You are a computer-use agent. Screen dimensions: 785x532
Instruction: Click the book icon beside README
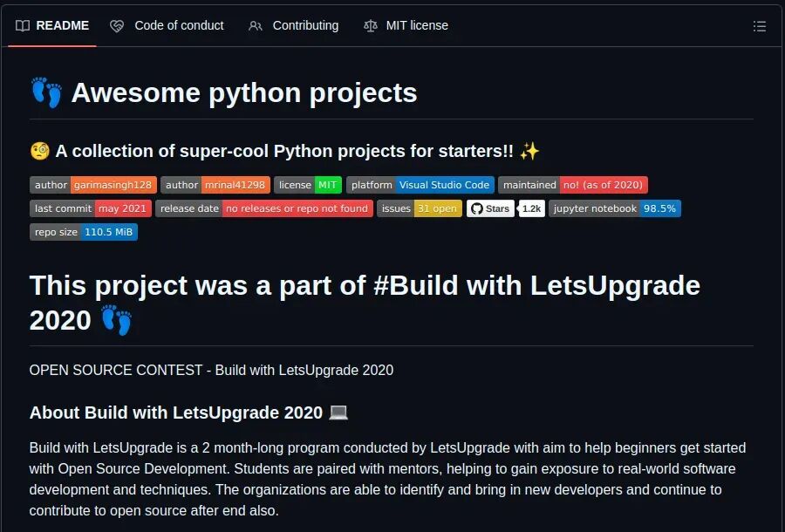coord(22,26)
